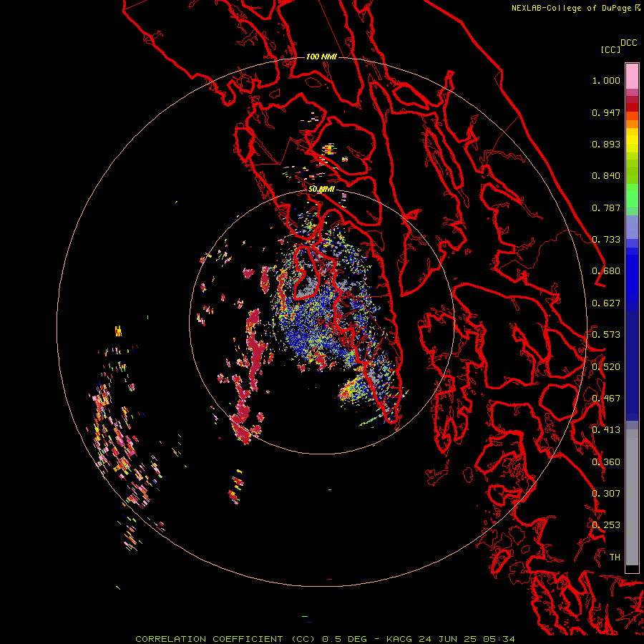
Task: Click the [CC] legend header label
Action: pos(610,49)
